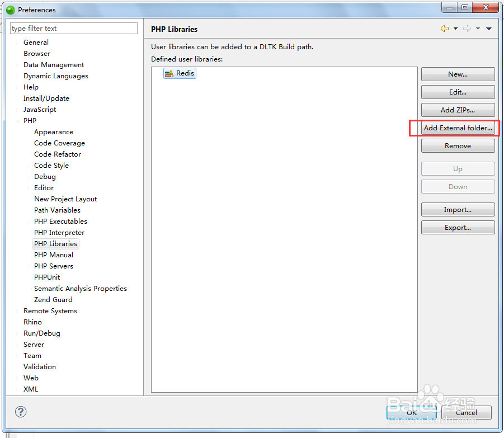Click the Redis library books icon

169,74
